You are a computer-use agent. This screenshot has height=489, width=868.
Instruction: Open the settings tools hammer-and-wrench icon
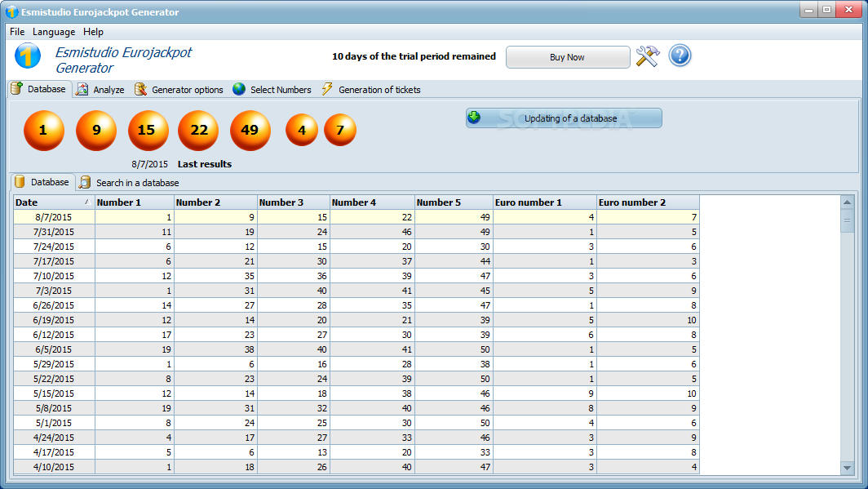(x=647, y=56)
